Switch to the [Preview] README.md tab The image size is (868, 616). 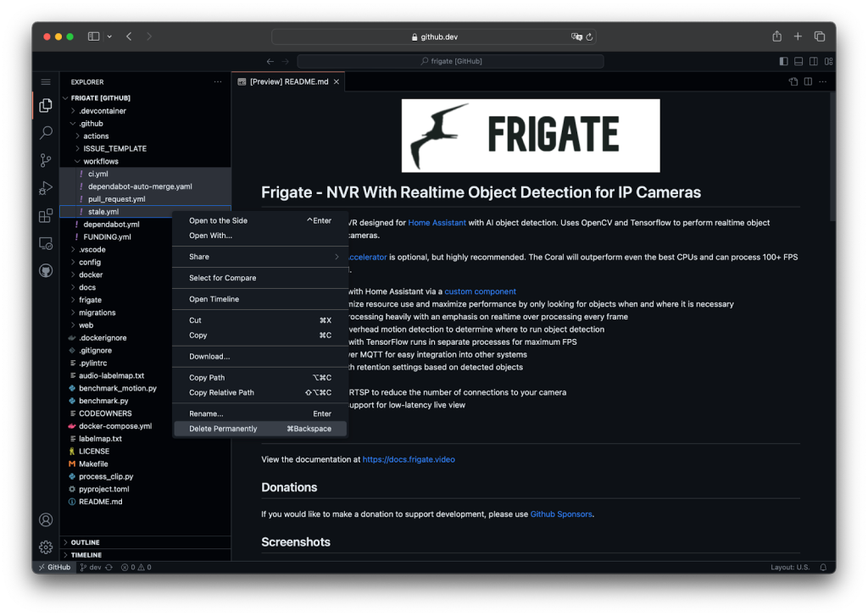point(288,81)
